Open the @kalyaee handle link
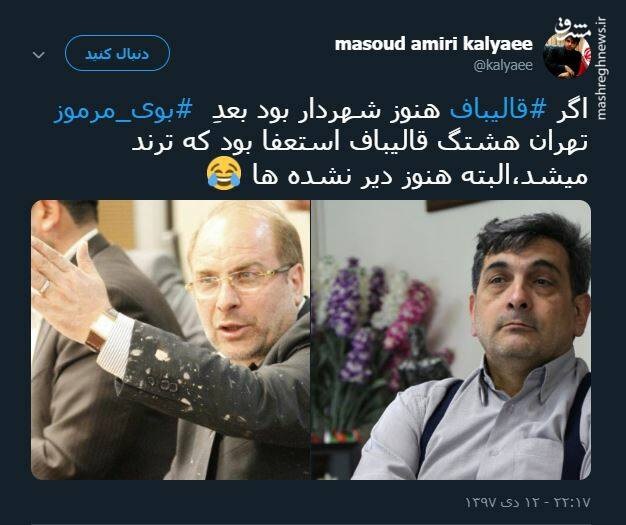Screen dimensions: 626x525 [503, 65]
